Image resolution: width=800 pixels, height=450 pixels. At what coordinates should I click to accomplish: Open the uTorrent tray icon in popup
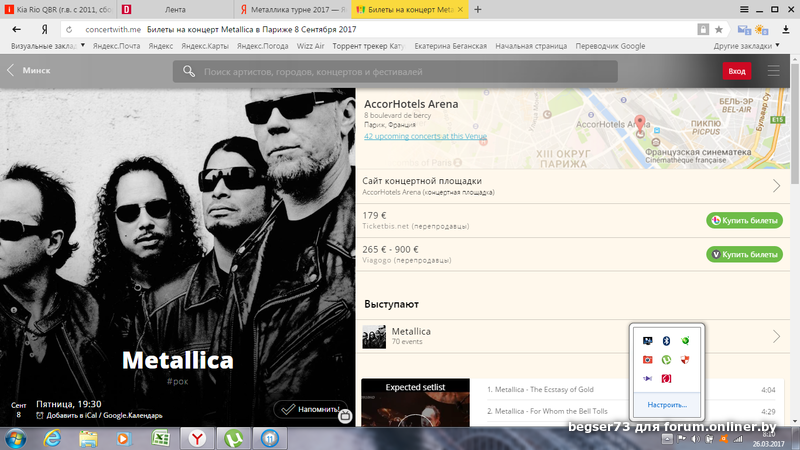click(x=666, y=360)
